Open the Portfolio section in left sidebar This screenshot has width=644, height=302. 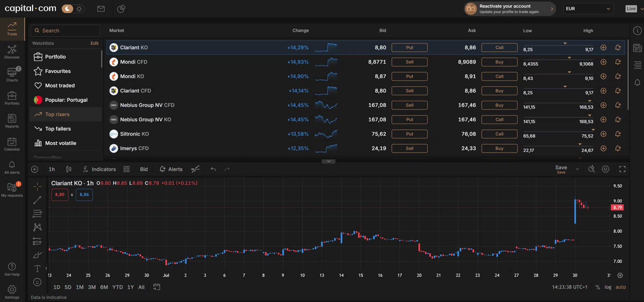click(12, 98)
